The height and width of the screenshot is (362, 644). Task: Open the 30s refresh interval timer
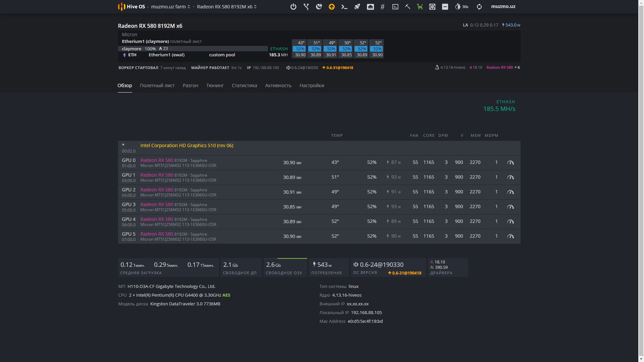point(462,7)
